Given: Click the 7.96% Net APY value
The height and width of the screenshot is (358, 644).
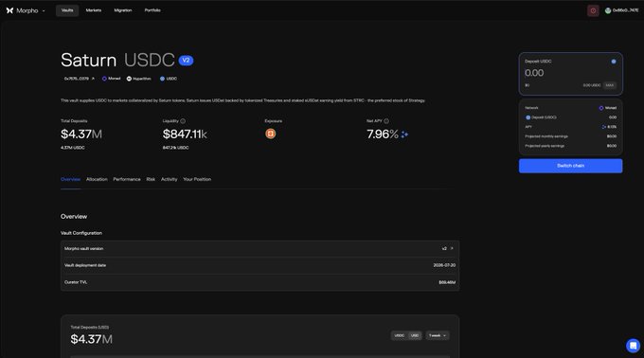Looking at the screenshot, I should coord(383,134).
